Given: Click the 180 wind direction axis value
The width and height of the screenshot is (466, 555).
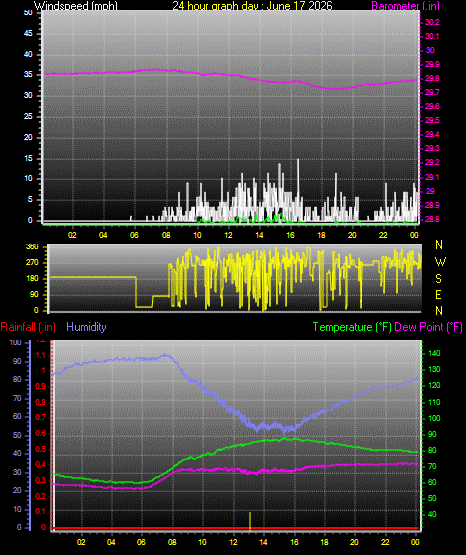Looking at the screenshot, I should click(32, 279).
